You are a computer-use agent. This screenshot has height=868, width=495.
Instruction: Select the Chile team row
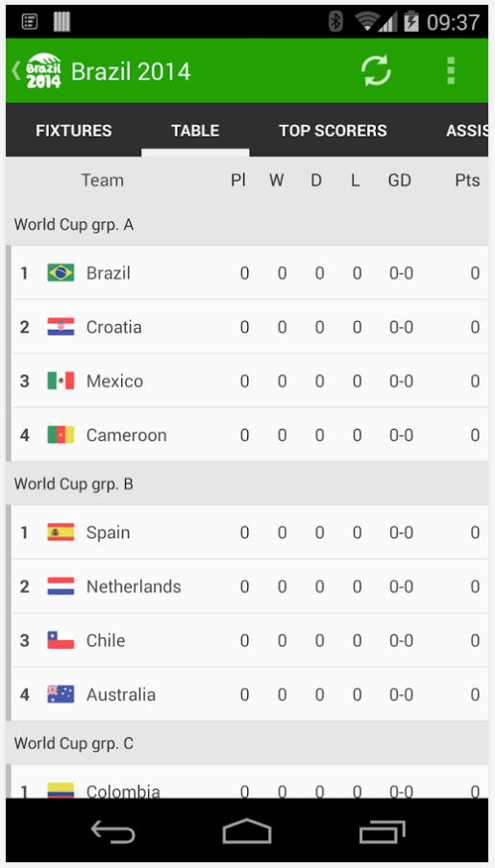[248, 640]
